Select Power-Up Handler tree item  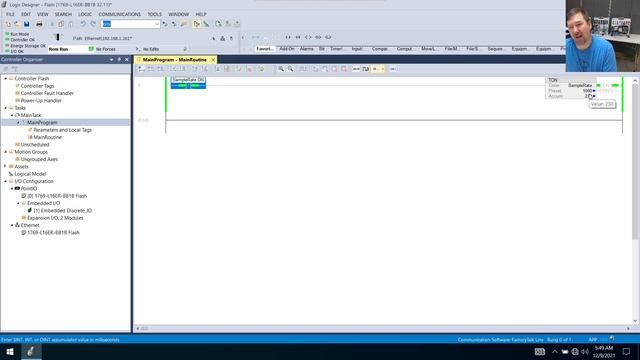pyautogui.click(x=41, y=100)
